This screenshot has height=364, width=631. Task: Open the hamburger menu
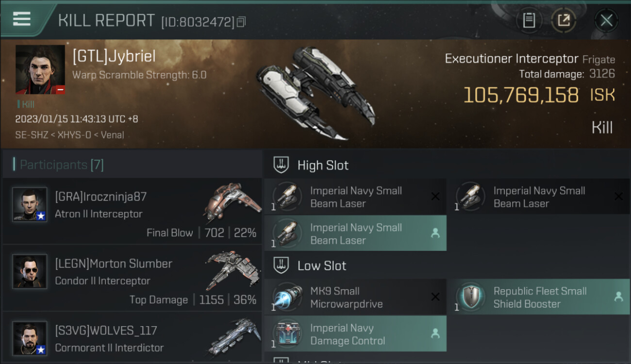(x=22, y=19)
